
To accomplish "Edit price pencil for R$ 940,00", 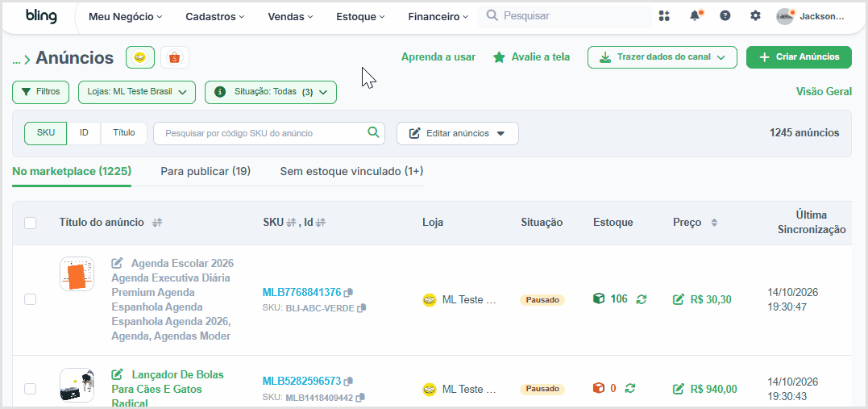I will 678,389.
